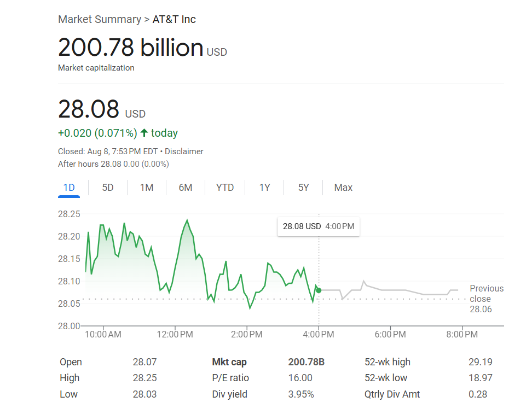
Task: Click the P/E ratio value 16.00
Action: tap(300, 378)
